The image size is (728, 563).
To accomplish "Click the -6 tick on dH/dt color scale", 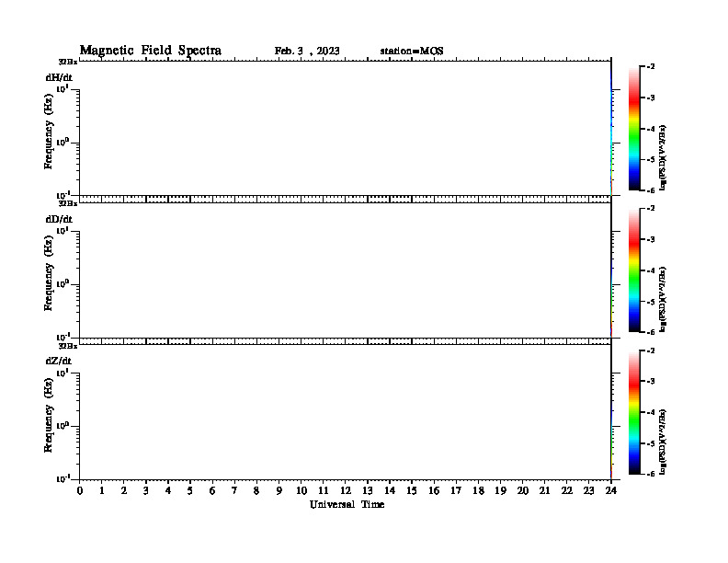I will [651, 190].
